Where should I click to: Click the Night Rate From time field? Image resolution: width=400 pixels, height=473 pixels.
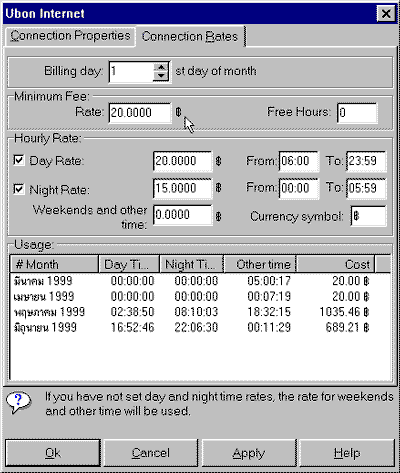pos(299,188)
